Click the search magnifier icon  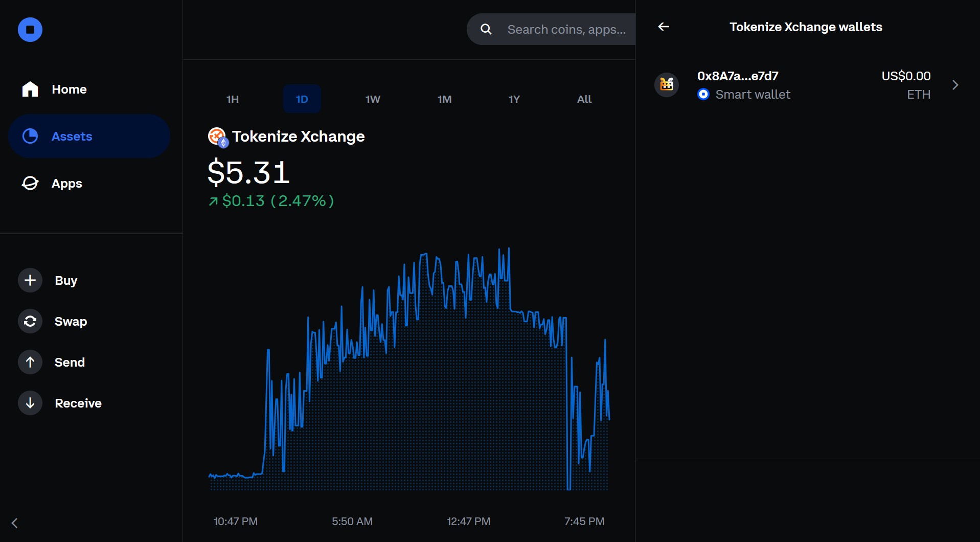pos(486,30)
